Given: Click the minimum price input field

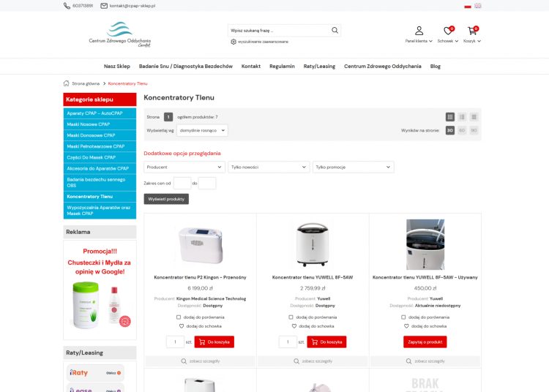Looking at the screenshot, I should [x=182, y=183].
